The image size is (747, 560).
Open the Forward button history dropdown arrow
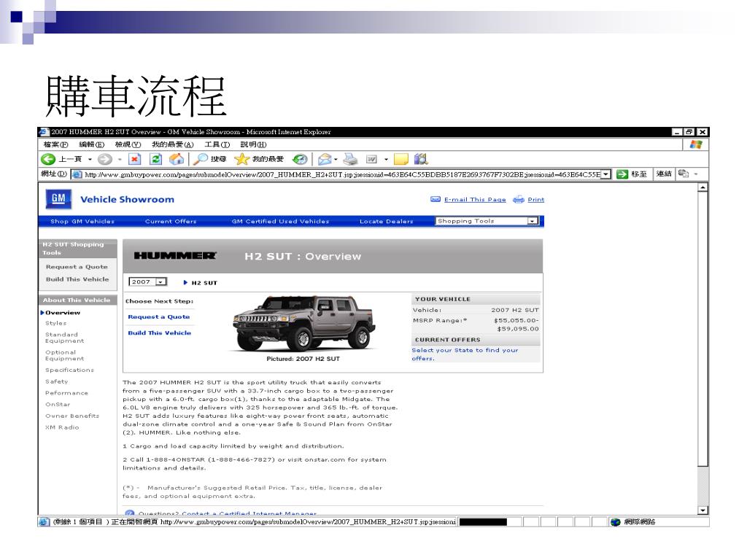pos(120,160)
